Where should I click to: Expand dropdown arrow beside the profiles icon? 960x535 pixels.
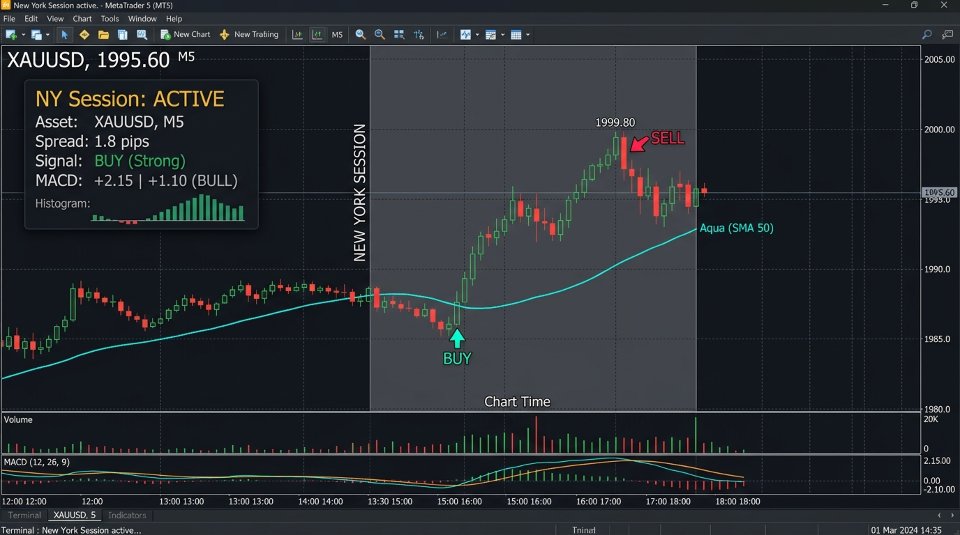pyautogui.click(x=48, y=35)
